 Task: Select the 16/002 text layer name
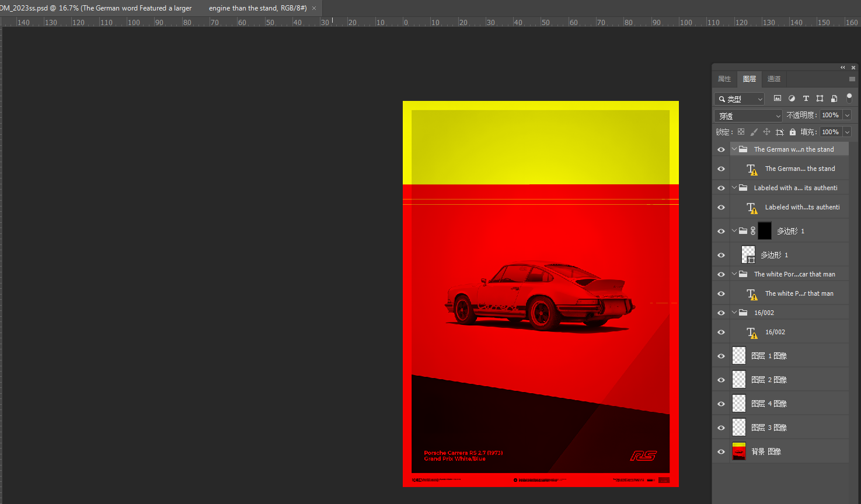[775, 332]
